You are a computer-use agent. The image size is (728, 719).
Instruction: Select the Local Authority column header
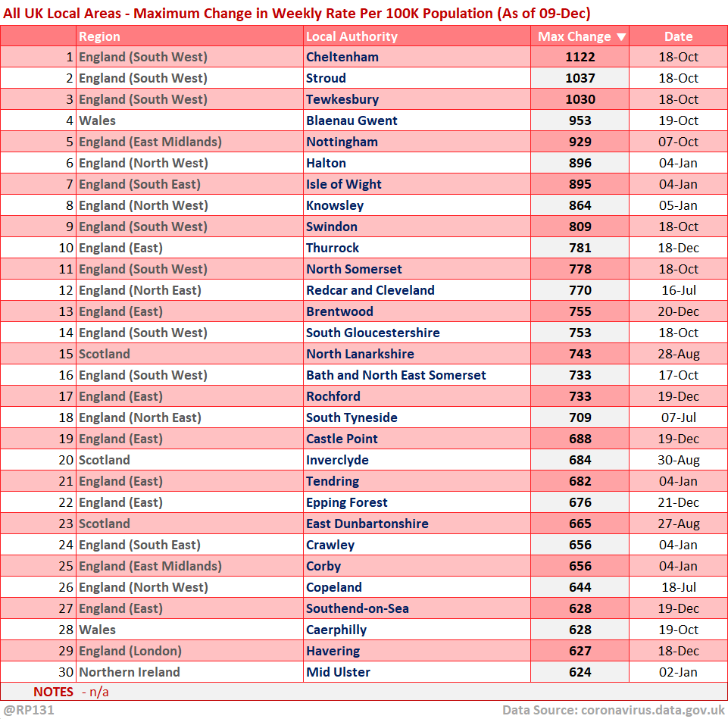(x=417, y=36)
